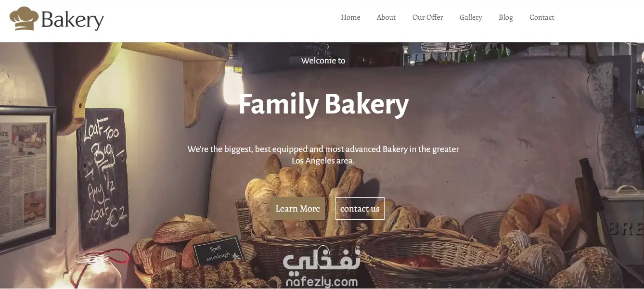Select Contact in the navigation bar
The width and height of the screenshot is (644, 289).
(x=541, y=17)
